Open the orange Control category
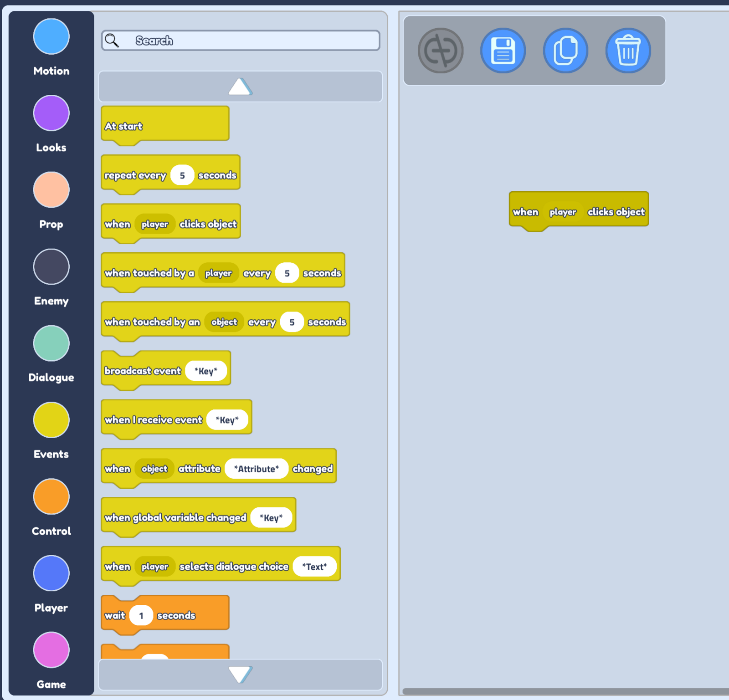 pyautogui.click(x=51, y=496)
